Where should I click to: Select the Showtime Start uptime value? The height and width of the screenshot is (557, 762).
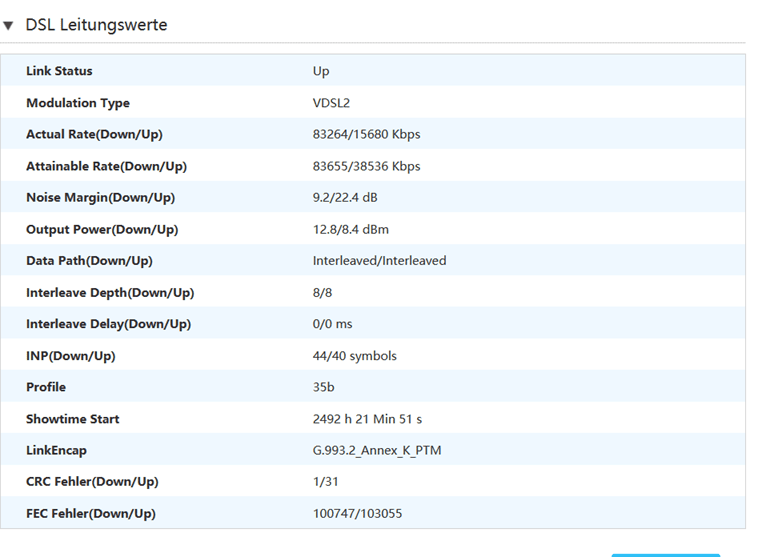[x=366, y=418]
